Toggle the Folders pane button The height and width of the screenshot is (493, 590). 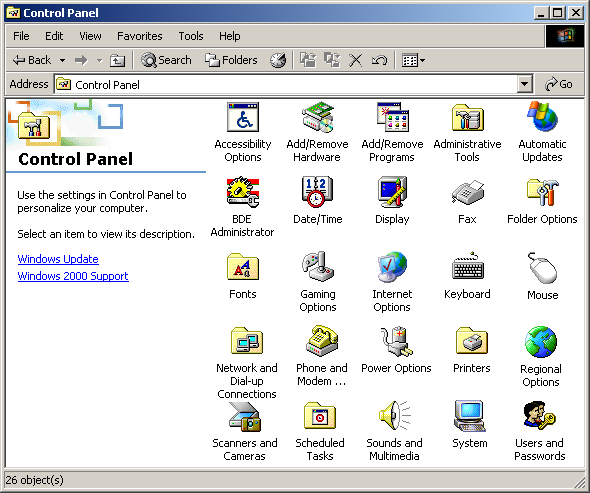click(x=231, y=60)
